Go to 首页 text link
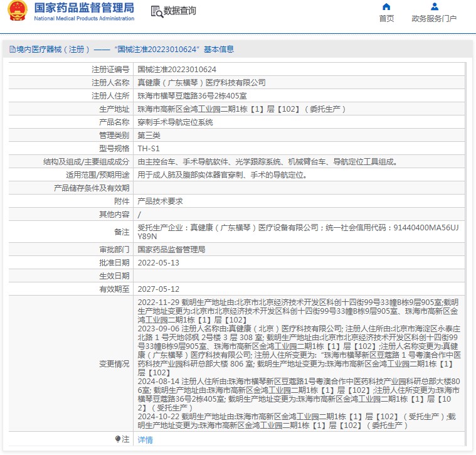Screen dimensions: 476x455 386,19
